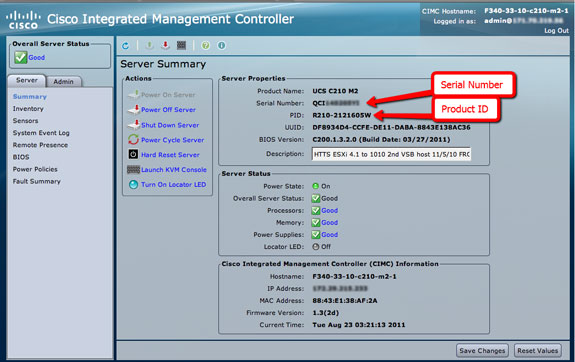Image resolution: width=575 pixels, height=362 pixels.
Task: Switch to the Admin tab
Action: [63, 81]
